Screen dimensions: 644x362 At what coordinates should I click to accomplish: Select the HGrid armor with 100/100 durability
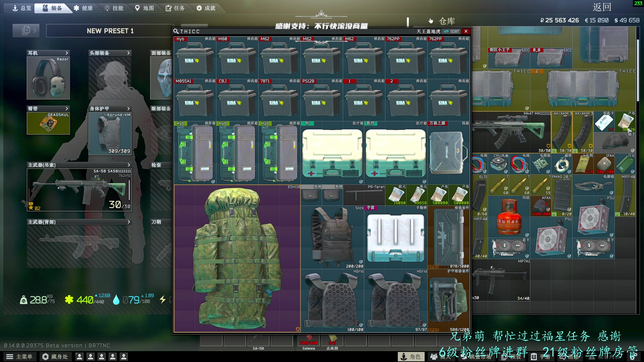332,301
